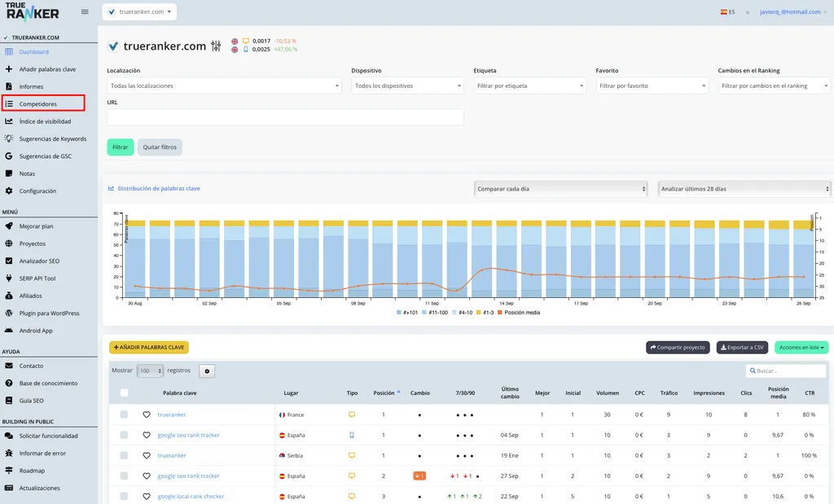
Task: Click the Compartir proyecto button
Action: point(678,347)
